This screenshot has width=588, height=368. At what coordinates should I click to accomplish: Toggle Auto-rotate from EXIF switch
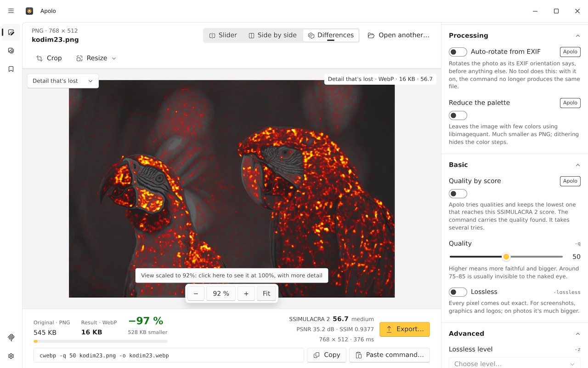pyautogui.click(x=458, y=52)
